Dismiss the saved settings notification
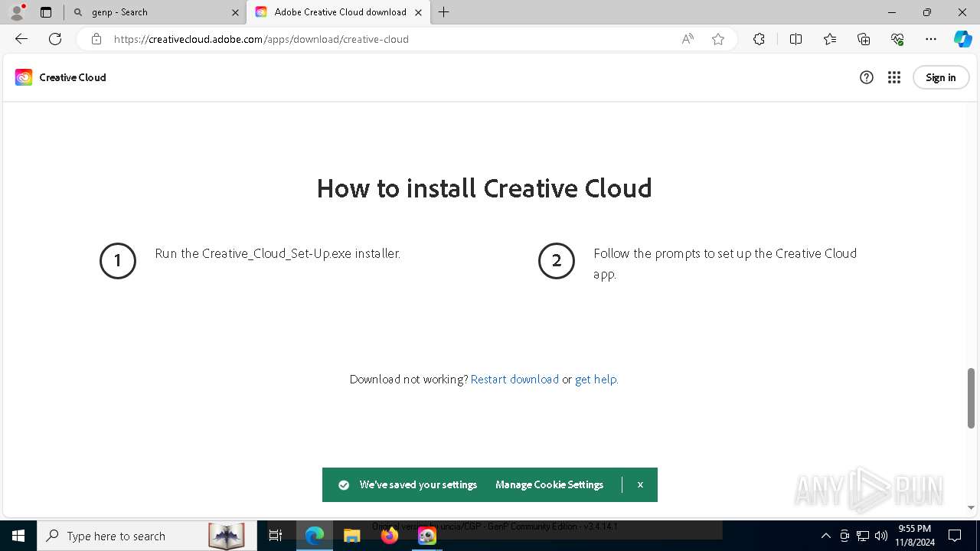Image resolution: width=980 pixels, height=551 pixels. pyautogui.click(x=640, y=485)
